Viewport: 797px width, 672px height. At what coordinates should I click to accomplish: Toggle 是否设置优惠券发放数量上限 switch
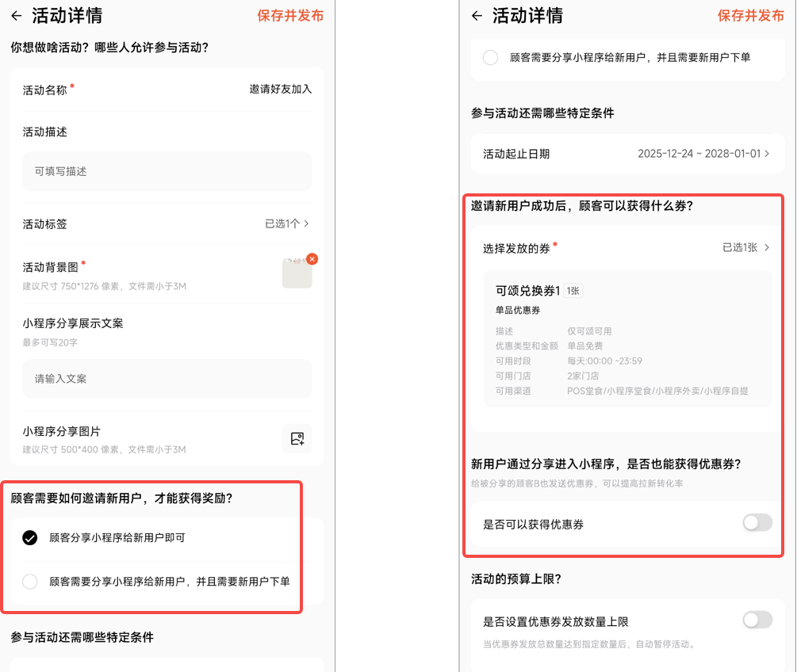pos(757,620)
